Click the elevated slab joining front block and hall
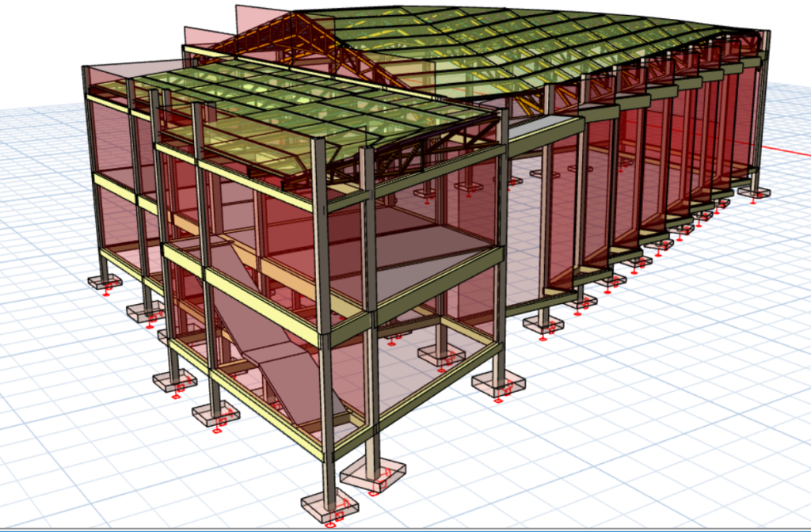Image resolution: width=811 pixels, height=532 pixels. pyautogui.click(x=546, y=127)
